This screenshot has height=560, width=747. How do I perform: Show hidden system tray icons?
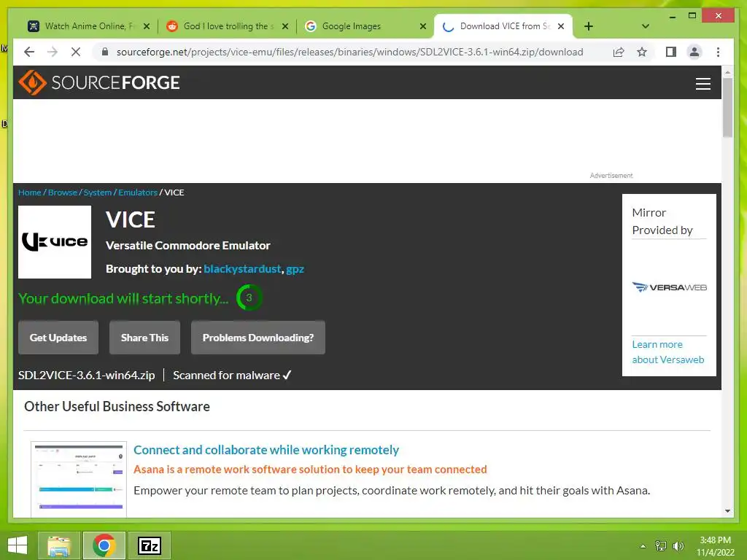643,546
